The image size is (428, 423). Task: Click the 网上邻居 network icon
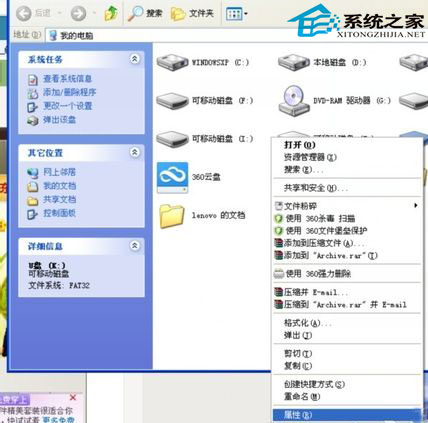(33, 173)
